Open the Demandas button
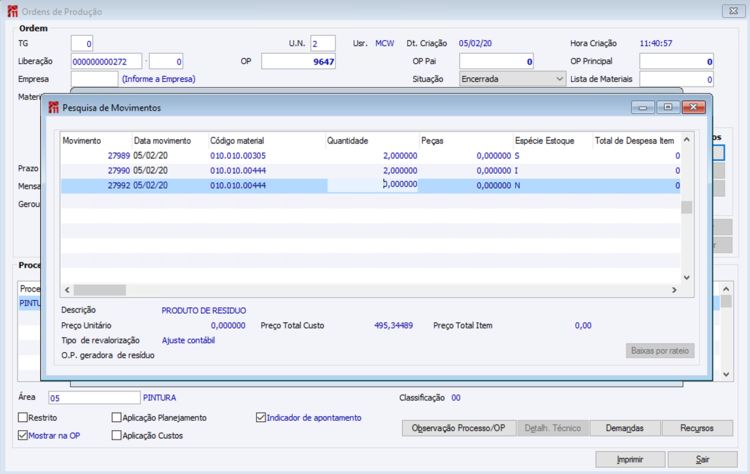 [x=623, y=428]
